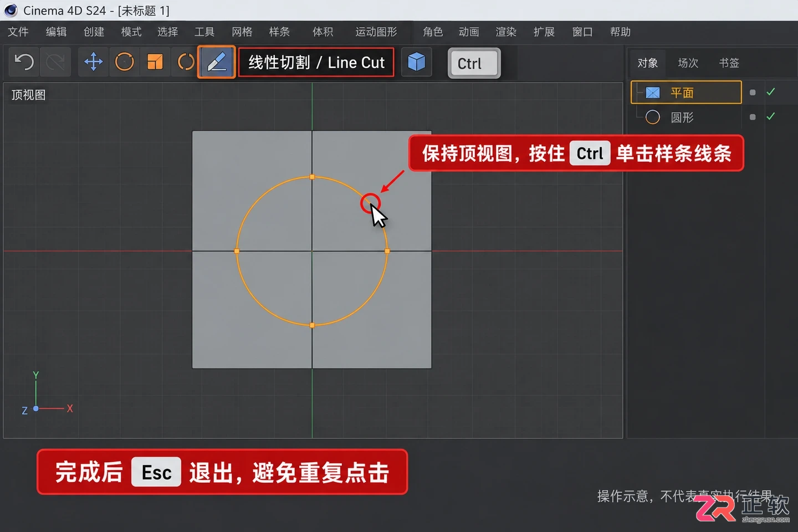Open the 动画 menu
This screenshot has width=798, height=532.
[x=469, y=32]
